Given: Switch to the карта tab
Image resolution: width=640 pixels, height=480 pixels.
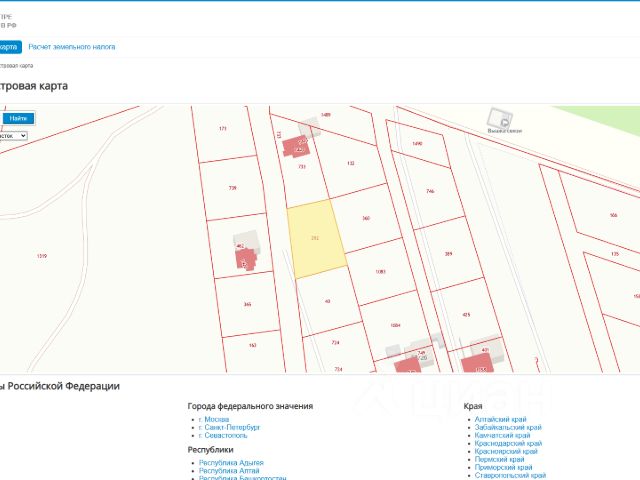Looking at the screenshot, I should click(x=9, y=47).
